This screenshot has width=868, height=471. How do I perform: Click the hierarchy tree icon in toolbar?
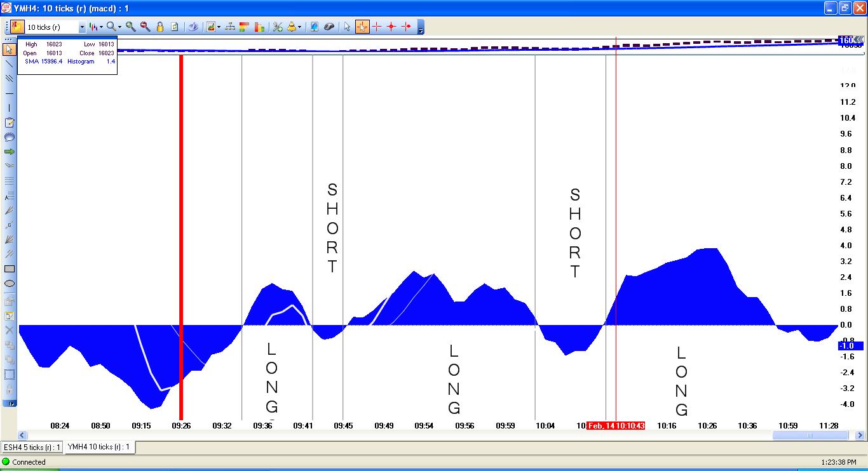coord(230,27)
